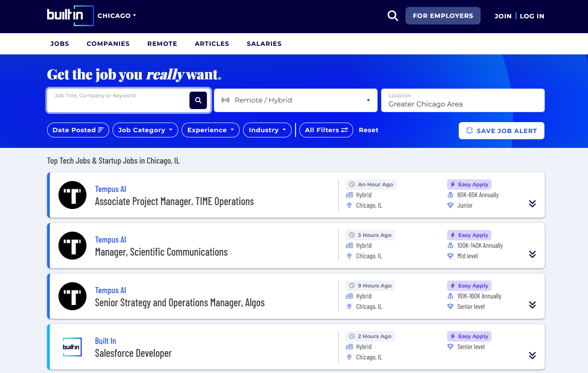588x373 pixels.
Task: Click the broadcast icon in Remote / Hybrid selector
Action: (x=225, y=100)
